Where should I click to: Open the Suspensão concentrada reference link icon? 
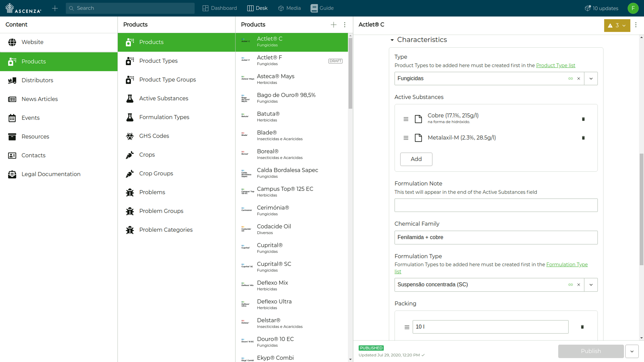[x=571, y=285]
